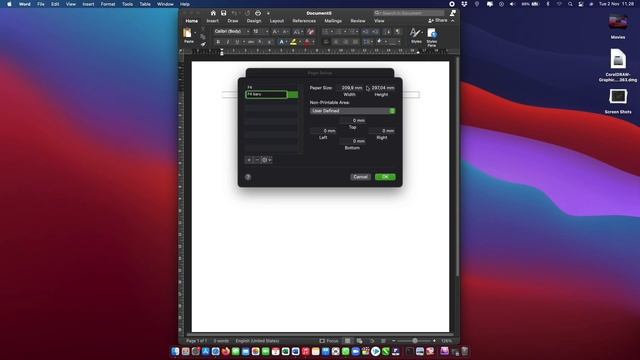640x360 pixels.
Task: Save the document with the floppy icon
Action: point(224,13)
